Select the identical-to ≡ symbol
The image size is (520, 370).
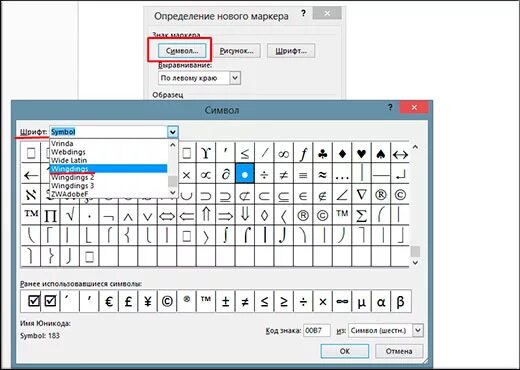coord(303,174)
